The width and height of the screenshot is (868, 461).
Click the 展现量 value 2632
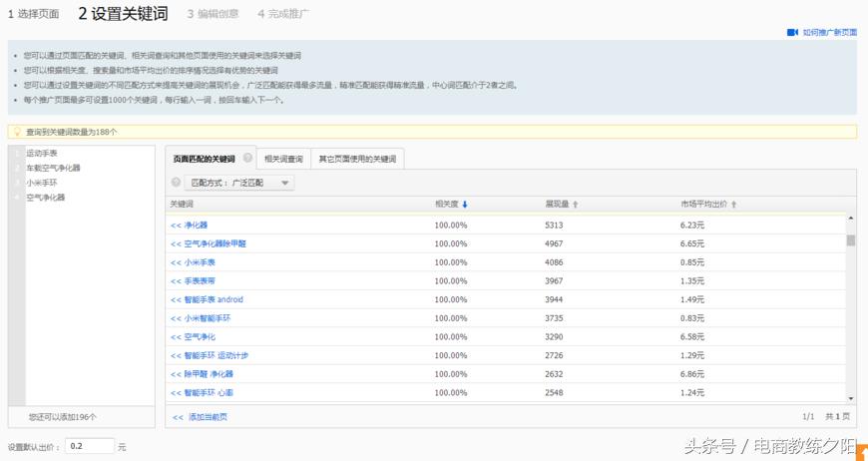tap(554, 374)
